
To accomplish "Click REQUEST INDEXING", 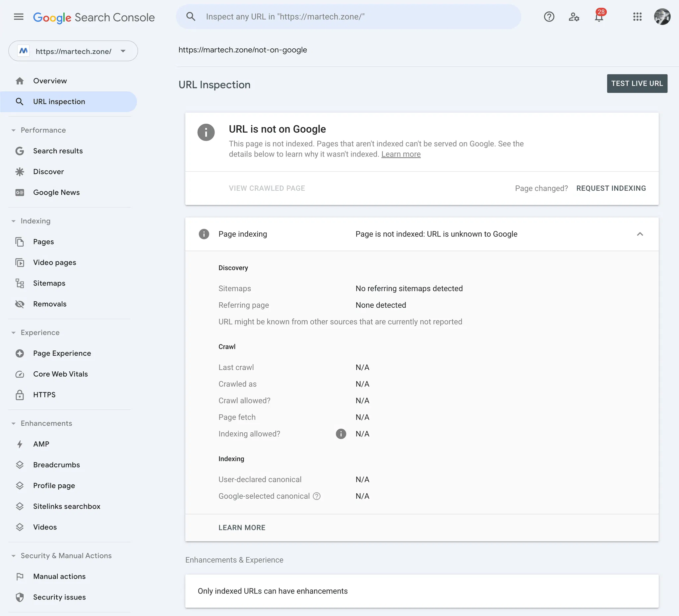I will click(x=611, y=188).
